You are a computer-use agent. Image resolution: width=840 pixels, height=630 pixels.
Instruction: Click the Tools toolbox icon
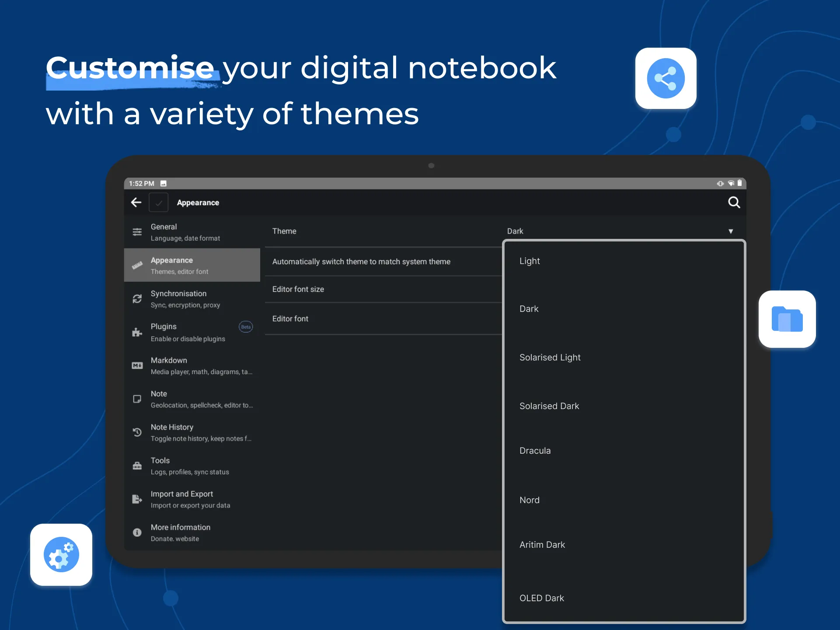(x=137, y=465)
